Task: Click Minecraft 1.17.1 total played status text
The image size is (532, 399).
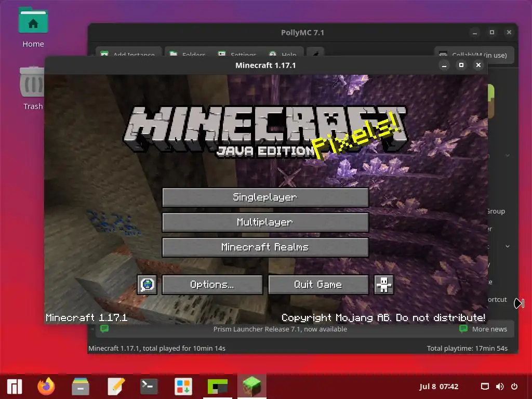Action: tap(157, 348)
